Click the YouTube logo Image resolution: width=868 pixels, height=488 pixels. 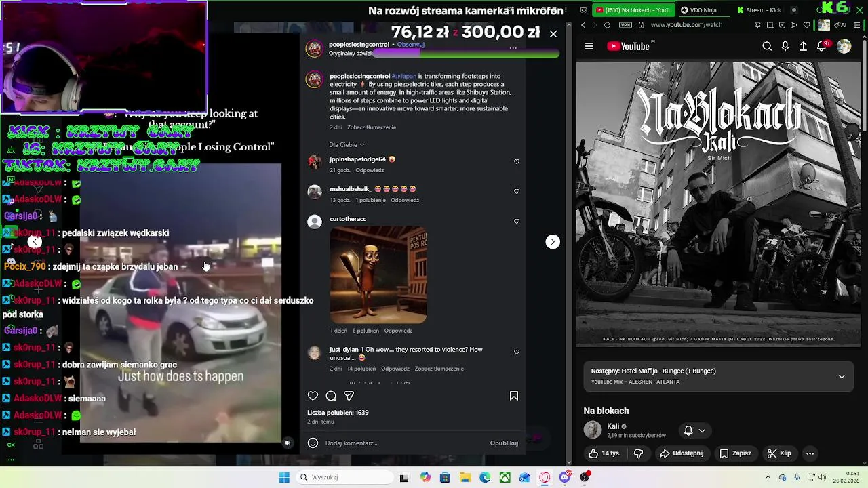(628, 46)
